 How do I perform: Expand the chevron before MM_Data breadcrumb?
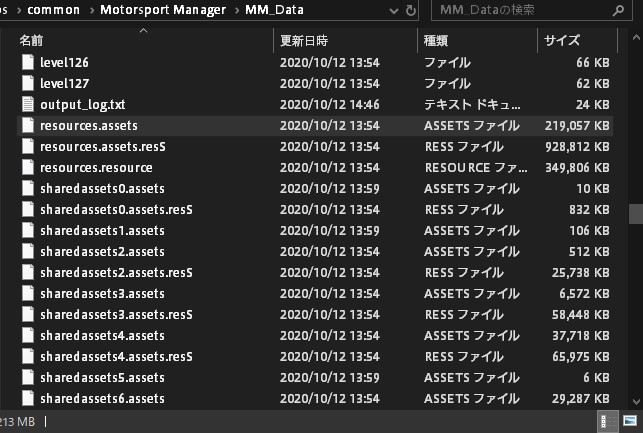[x=237, y=10]
